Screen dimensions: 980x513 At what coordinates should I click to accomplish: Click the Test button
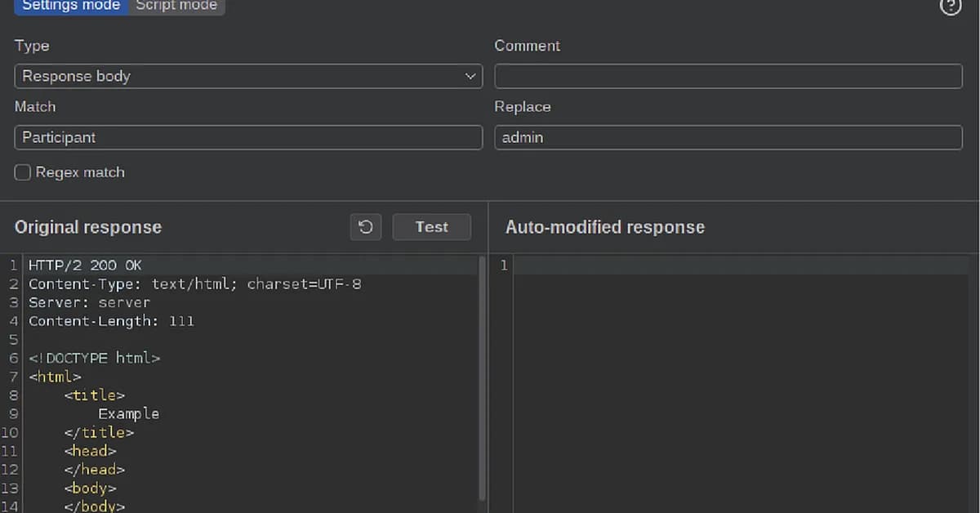[x=431, y=227]
